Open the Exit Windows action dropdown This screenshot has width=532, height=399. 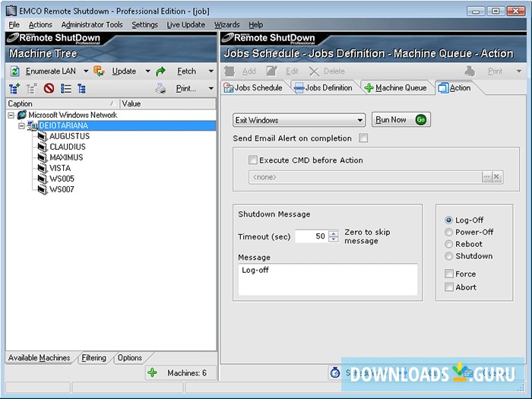(x=359, y=120)
